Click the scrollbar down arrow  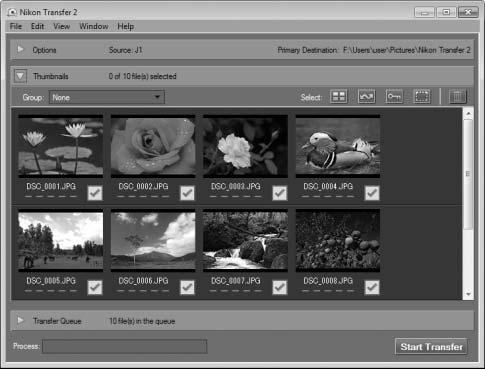pyautogui.click(x=468, y=294)
